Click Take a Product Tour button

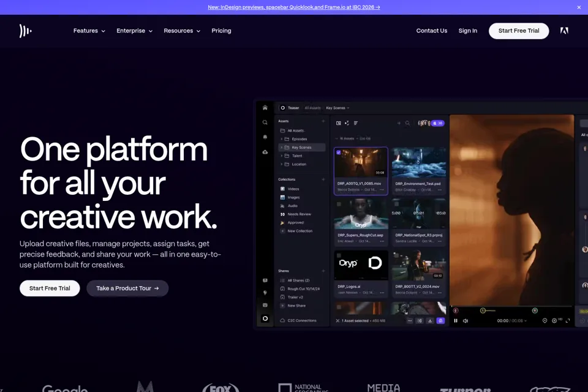[x=127, y=288]
